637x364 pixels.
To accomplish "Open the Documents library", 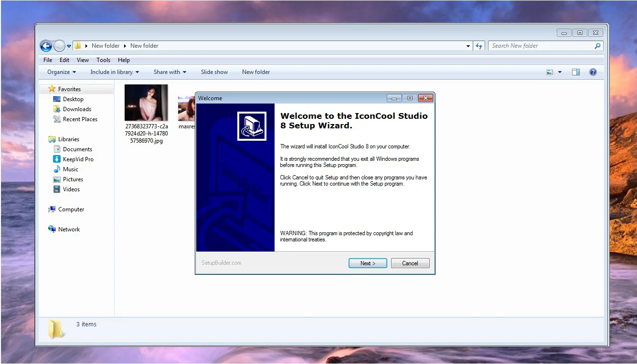I will point(77,149).
